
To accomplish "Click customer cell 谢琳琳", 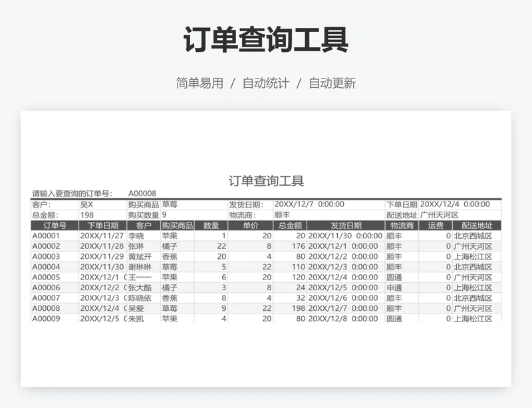I will click(x=141, y=267).
